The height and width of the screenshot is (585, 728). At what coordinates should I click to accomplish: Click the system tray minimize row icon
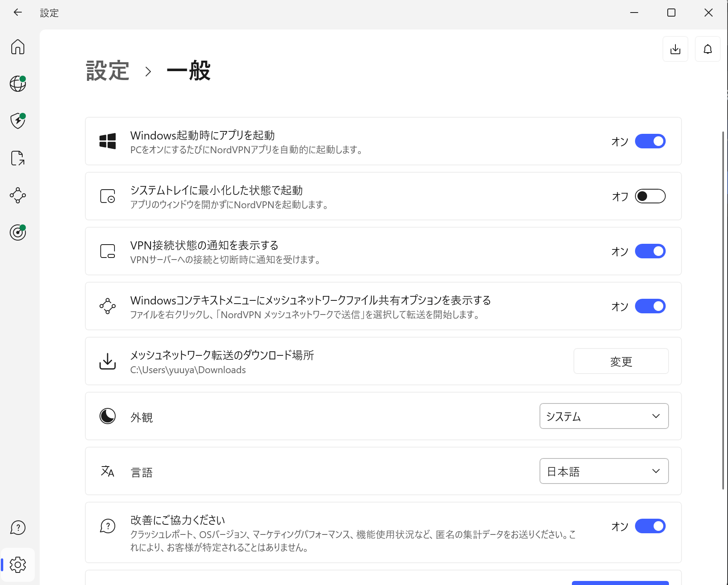[108, 196]
